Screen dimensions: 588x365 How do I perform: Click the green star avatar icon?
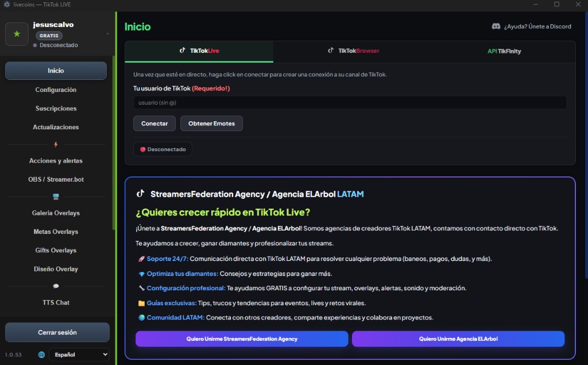click(x=17, y=34)
